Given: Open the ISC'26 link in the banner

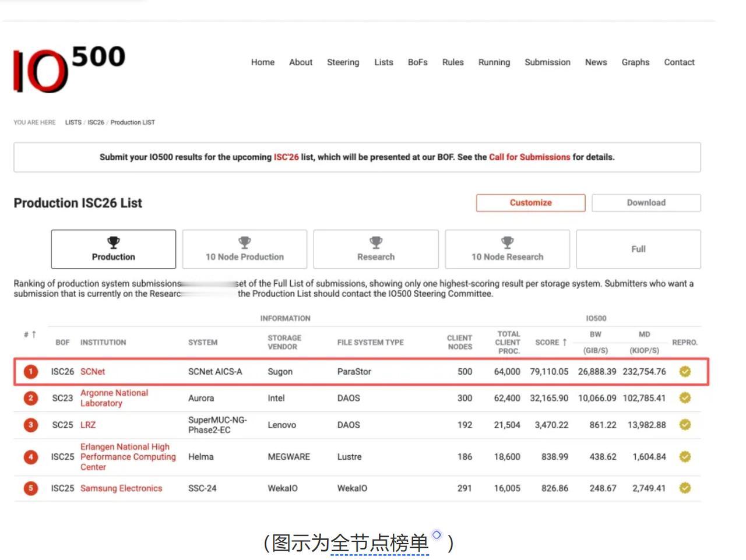Looking at the screenshot, I should [286, 157].
